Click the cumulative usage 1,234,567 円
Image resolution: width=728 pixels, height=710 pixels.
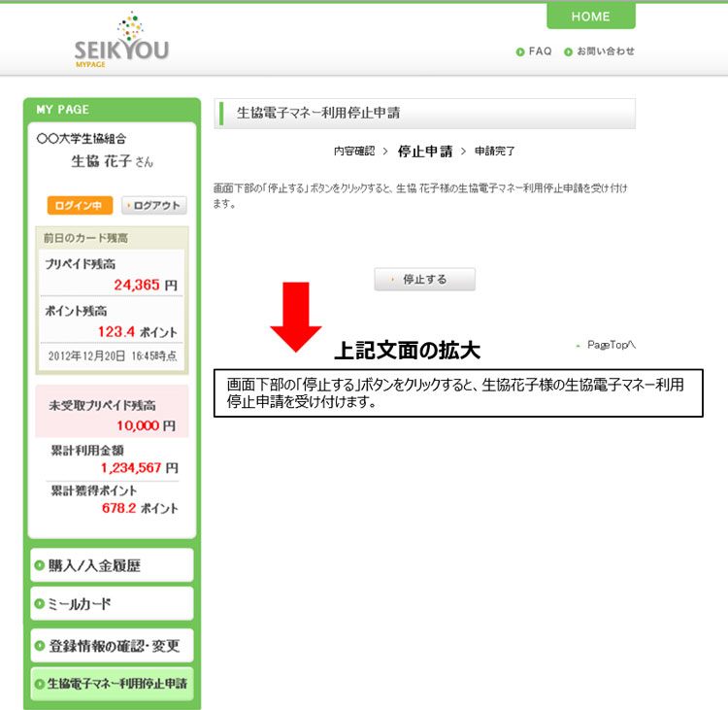[139, 467]
